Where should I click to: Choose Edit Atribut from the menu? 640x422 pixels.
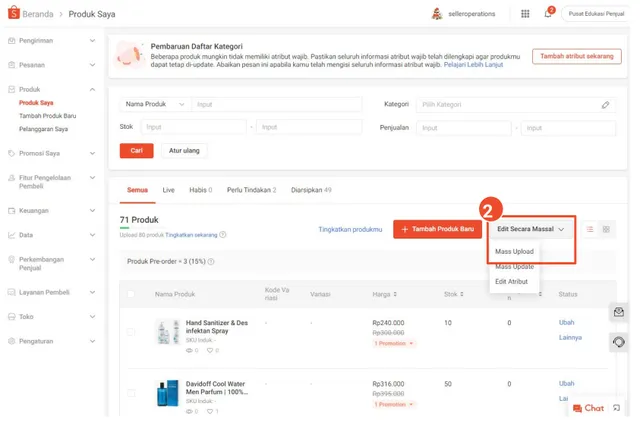pos(511,282)
